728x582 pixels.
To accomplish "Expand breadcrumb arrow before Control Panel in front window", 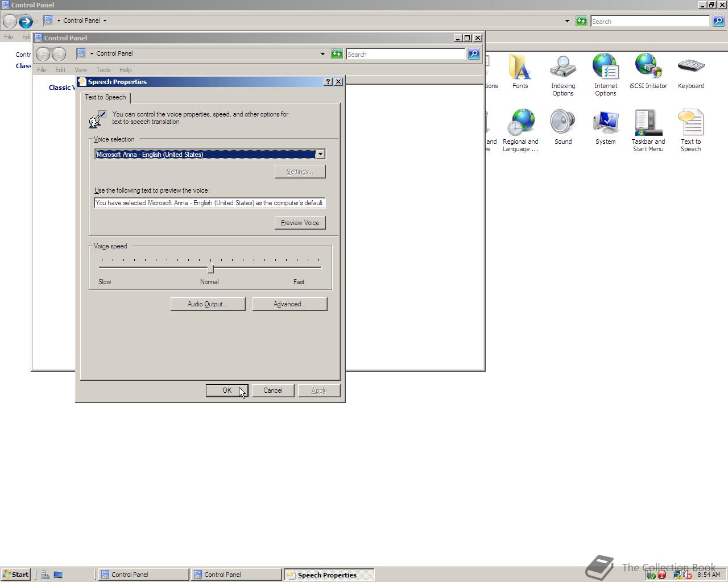I will 92,53.
